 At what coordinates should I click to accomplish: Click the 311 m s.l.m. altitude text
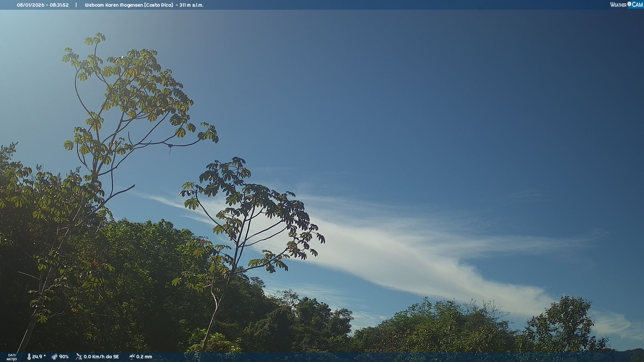click(191, 5)
